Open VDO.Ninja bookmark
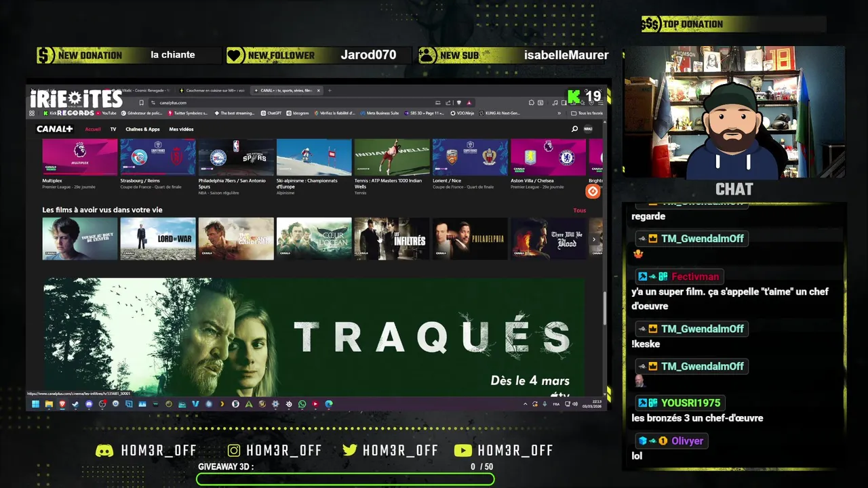868x488 pixels. click(x=462, y=113)
